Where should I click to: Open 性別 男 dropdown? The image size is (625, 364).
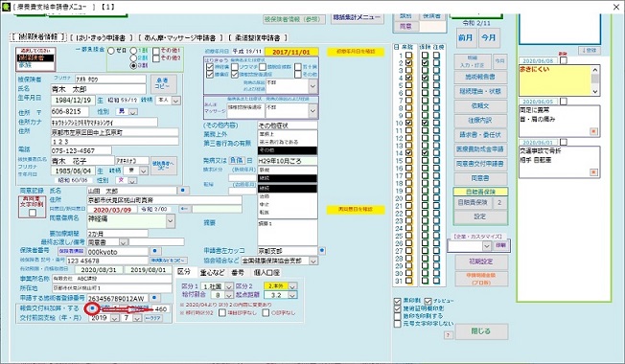132,112
